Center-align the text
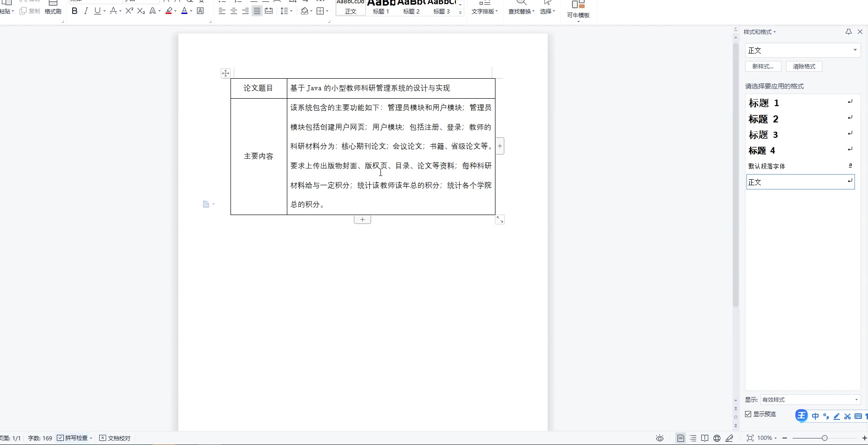 (234, 11)
